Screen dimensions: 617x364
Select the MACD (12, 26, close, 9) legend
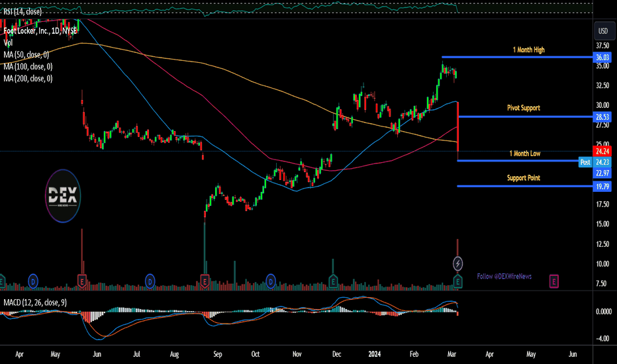pyautogui.click(x=35, y=302)
